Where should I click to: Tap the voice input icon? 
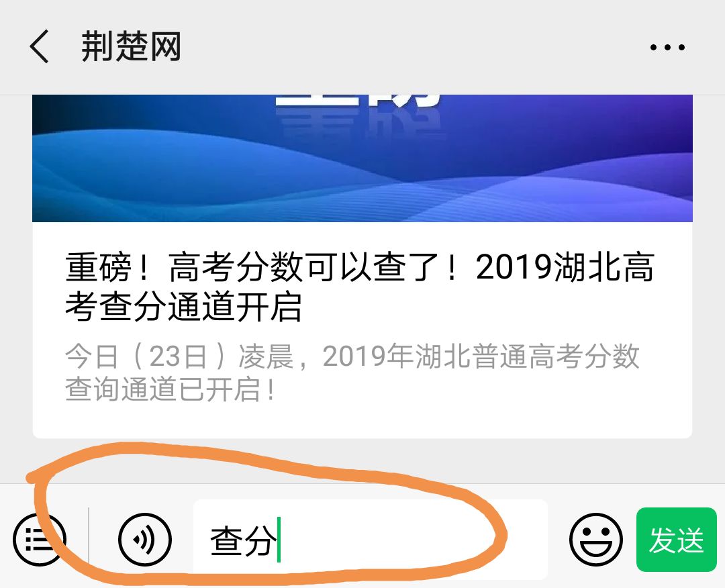click(145, 540)
